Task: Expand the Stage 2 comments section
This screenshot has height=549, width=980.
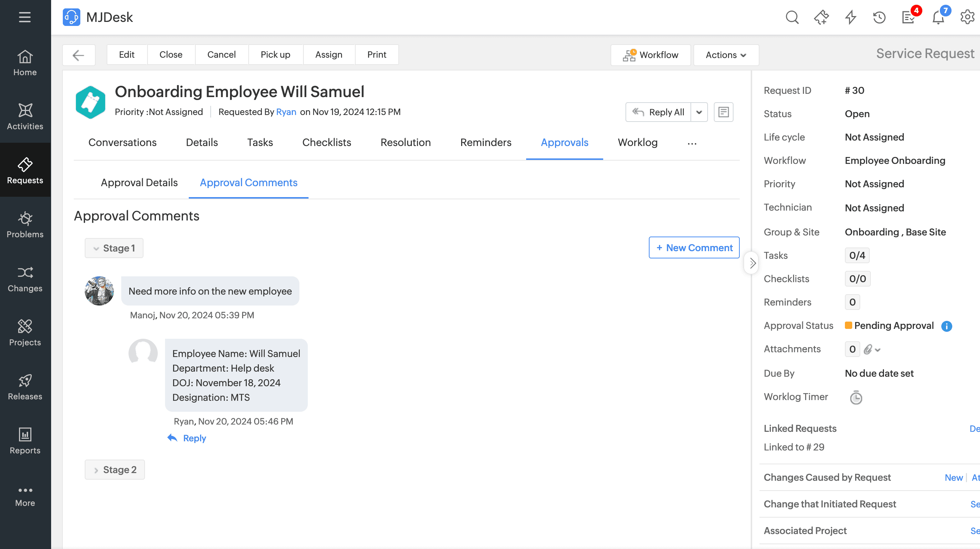Action: 115,469
